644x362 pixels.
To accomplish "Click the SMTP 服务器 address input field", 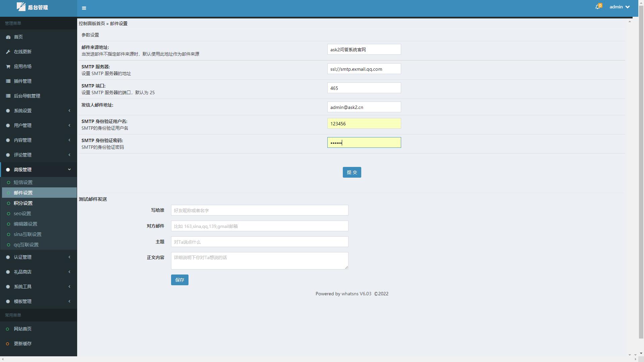I will (364, 69).
